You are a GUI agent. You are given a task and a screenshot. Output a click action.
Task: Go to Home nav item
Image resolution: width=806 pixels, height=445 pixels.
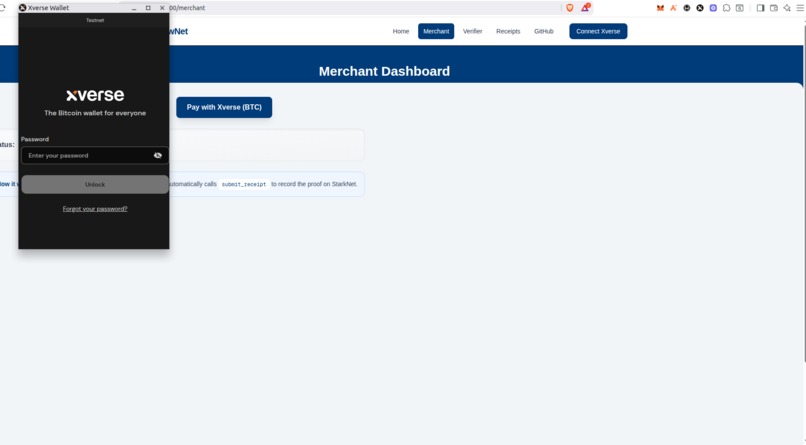pos(401,31)
